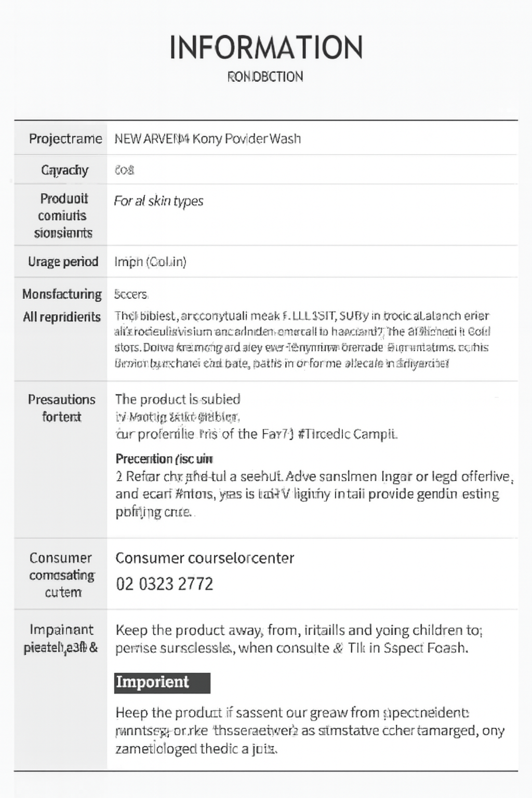Screen dimensions: 532x798
Task: Click the phone number 02 0323 2772
Action: (x=164, y=584)
